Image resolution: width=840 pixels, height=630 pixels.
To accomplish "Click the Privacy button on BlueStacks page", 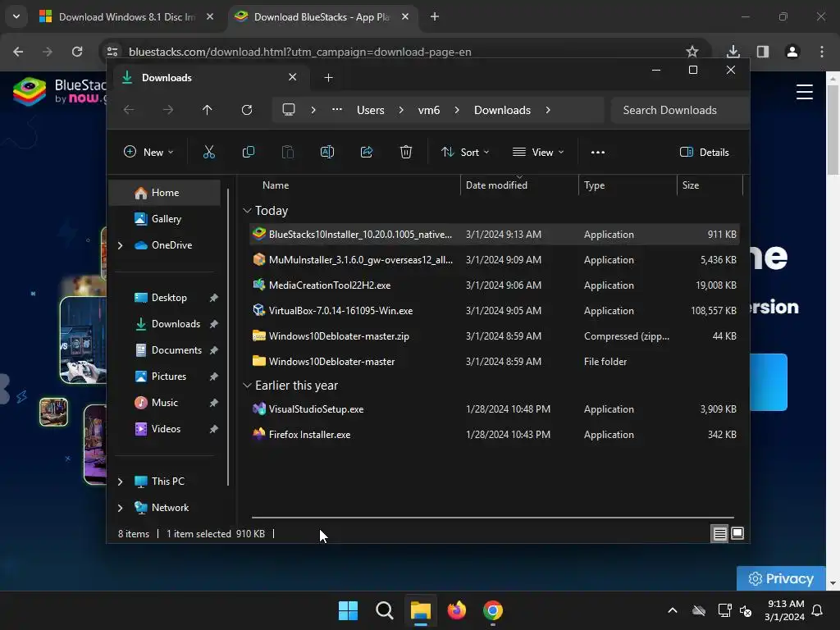I will click(x=781, y=578).
